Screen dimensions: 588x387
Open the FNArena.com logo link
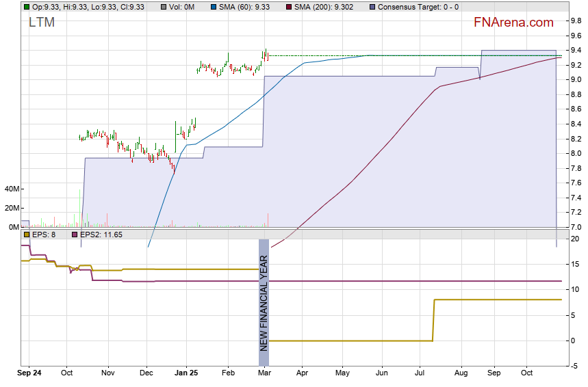click(513, 23)
